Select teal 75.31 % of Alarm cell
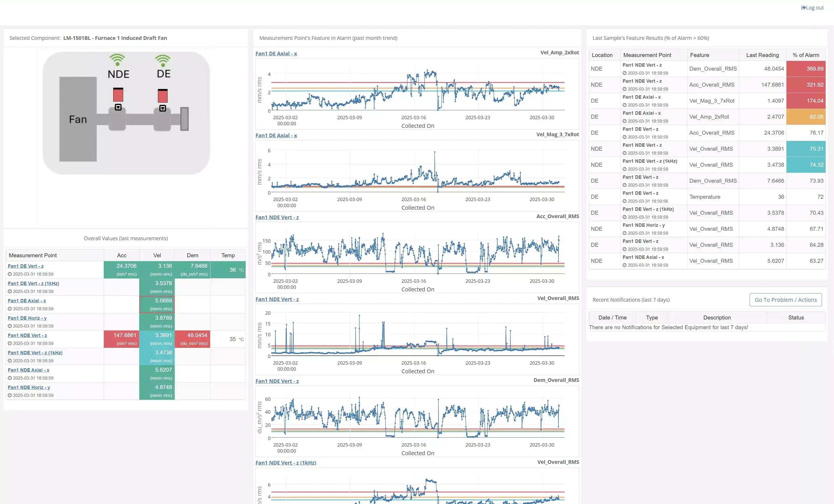The image size is (834, 504). tap(806, 149)
